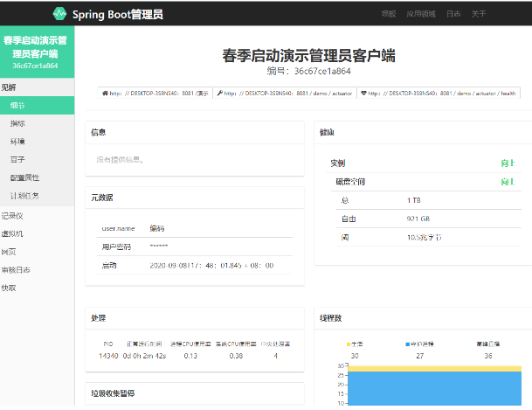
Task: Click the blue area of the threads chart
Action: point(434,389)
